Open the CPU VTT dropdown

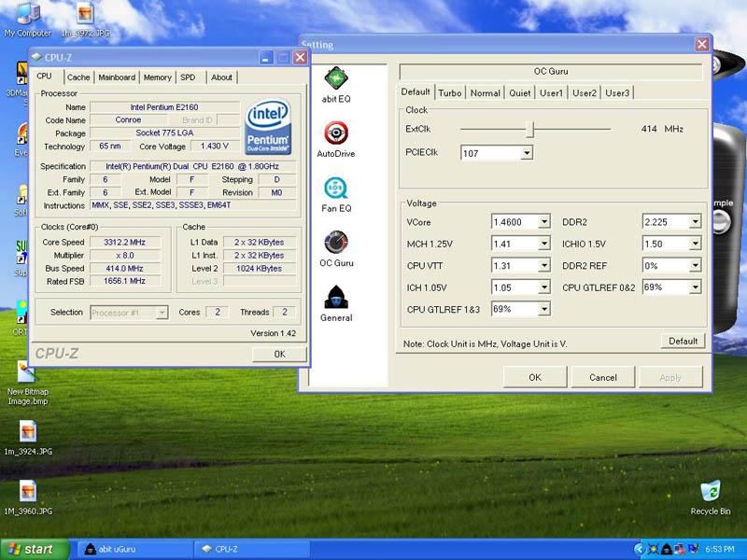coord(544,265)
